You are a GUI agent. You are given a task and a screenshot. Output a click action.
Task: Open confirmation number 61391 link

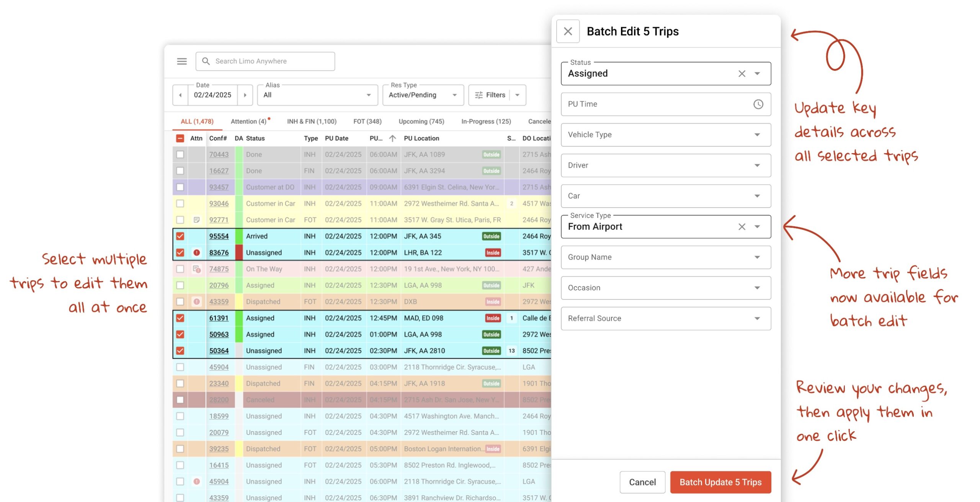tap(219, 318)
